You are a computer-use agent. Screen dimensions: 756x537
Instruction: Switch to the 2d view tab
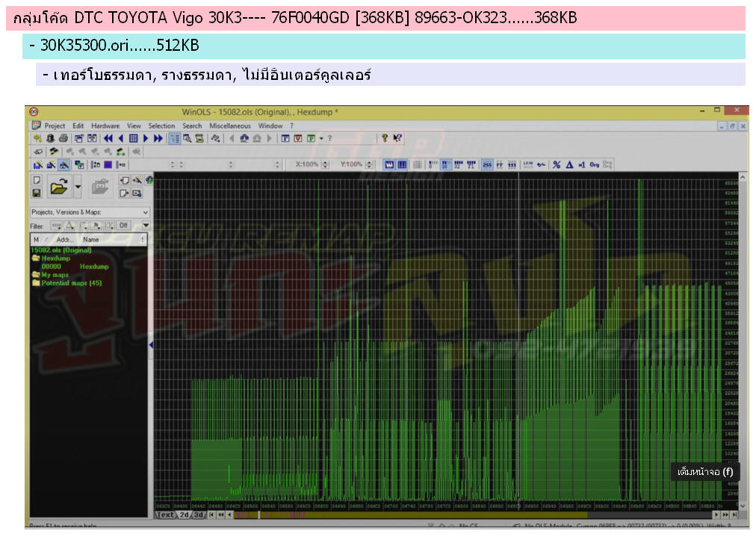point(185,515)
